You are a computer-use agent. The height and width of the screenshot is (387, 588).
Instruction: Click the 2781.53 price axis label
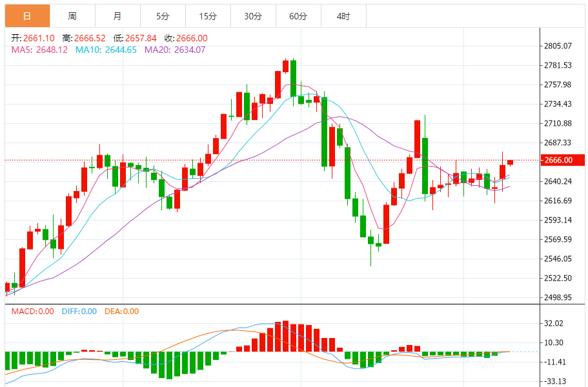(x=558, y=65)
